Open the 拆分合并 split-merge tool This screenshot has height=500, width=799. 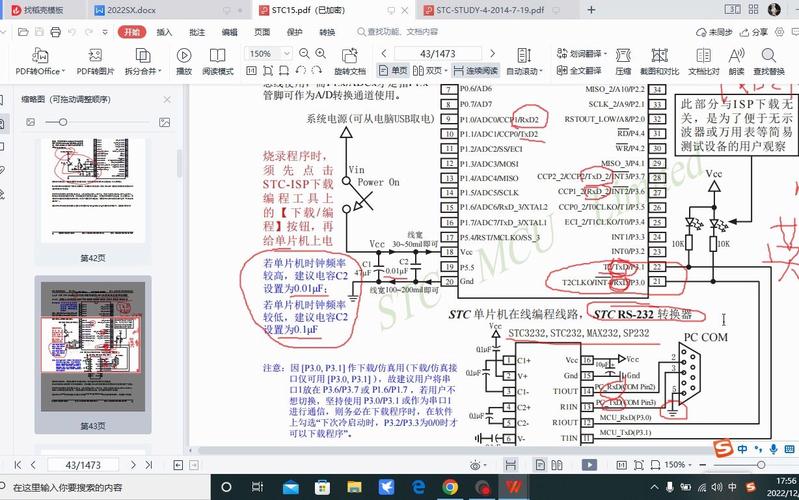pos(143,61)
